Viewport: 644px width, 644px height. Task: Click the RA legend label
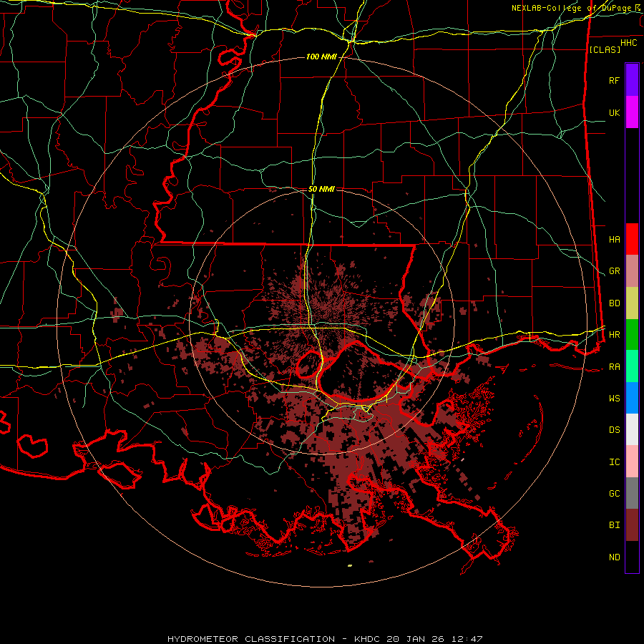coord(615,367)
